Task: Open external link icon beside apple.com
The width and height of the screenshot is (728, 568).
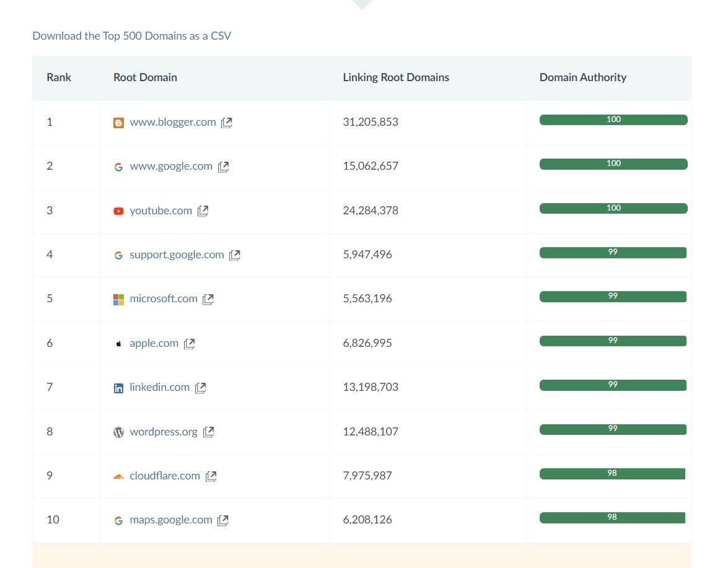Action: 189,343
